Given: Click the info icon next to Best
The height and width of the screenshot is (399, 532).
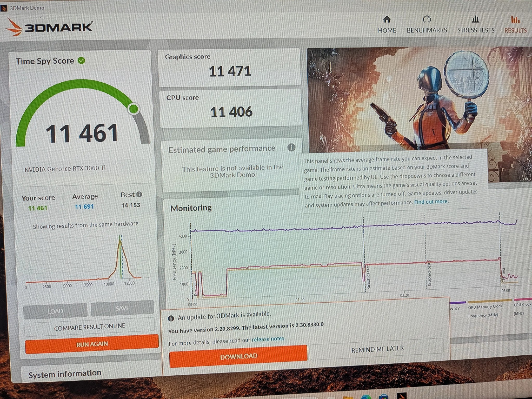Looking at the screenshot, I should click(139, 194).
